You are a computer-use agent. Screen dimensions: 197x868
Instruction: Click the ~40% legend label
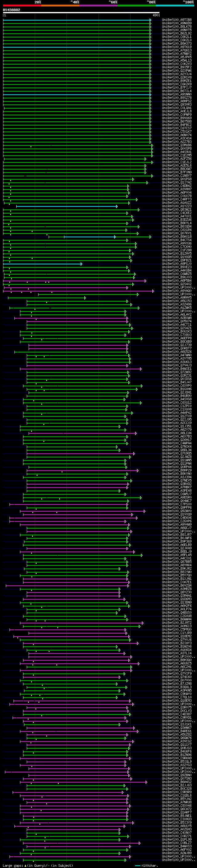[75, 2]
